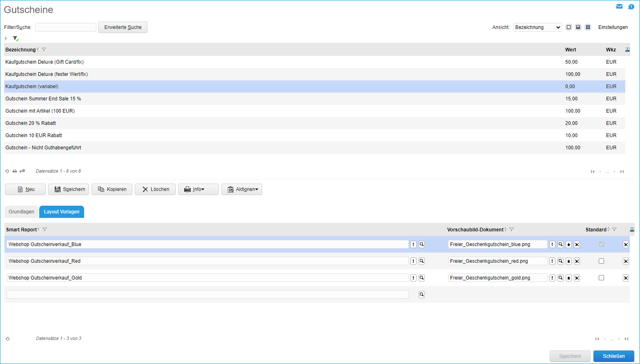Open column export icon of Gutscheine table

pyautogui.click(x=628, y=50)
